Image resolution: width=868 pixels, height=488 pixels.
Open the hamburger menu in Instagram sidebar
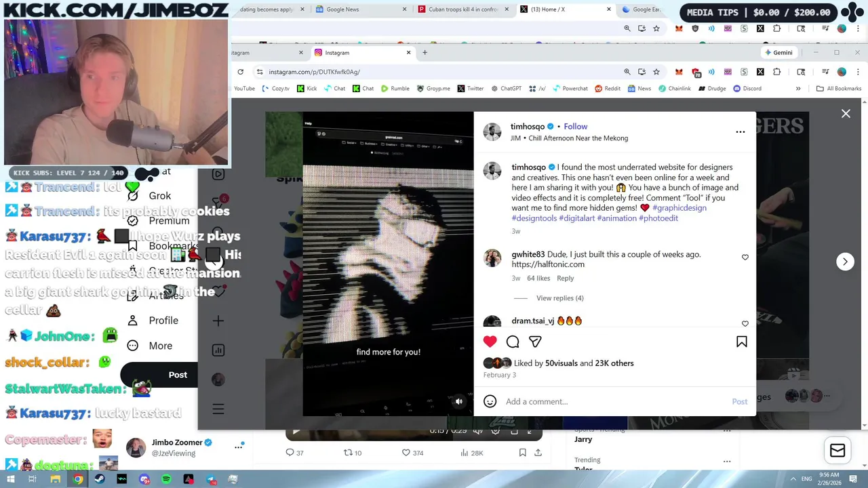pos(218,409)
